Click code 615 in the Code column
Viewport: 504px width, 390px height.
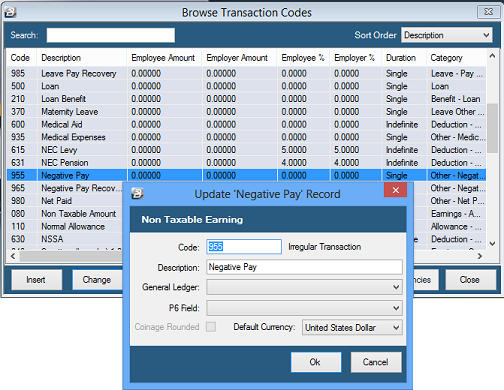pos(18,150)
